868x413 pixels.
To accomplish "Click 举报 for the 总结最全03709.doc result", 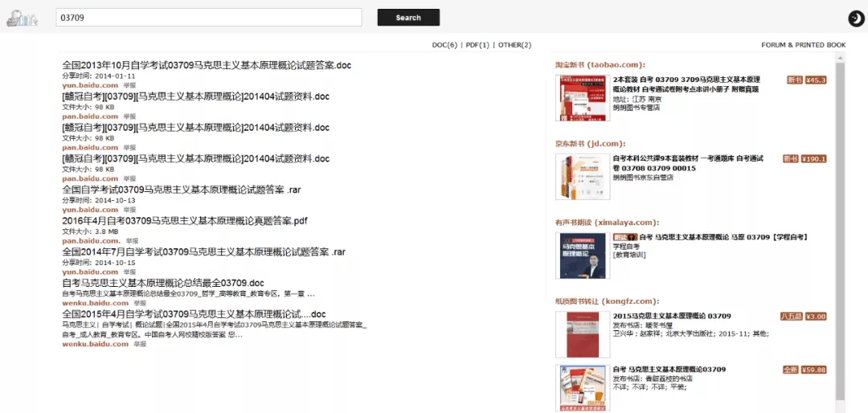I will [x=140, y=303].
